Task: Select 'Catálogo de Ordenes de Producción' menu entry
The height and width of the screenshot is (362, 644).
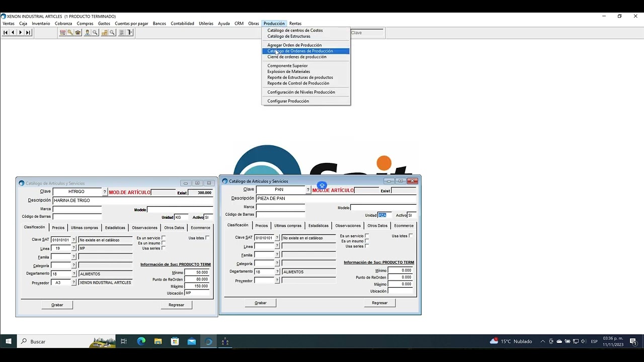Action: pos(305,51)
